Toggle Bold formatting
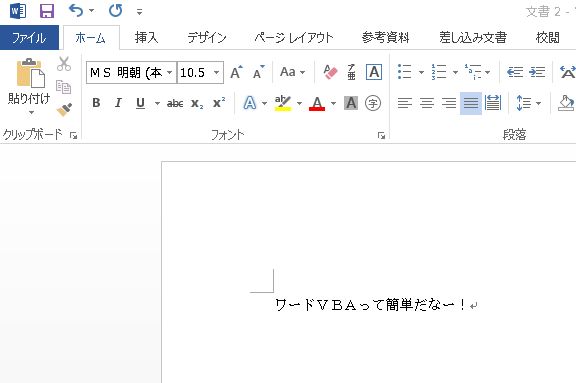Image resolution: width=576 pixels, height=383 pixels. [96, 103]
